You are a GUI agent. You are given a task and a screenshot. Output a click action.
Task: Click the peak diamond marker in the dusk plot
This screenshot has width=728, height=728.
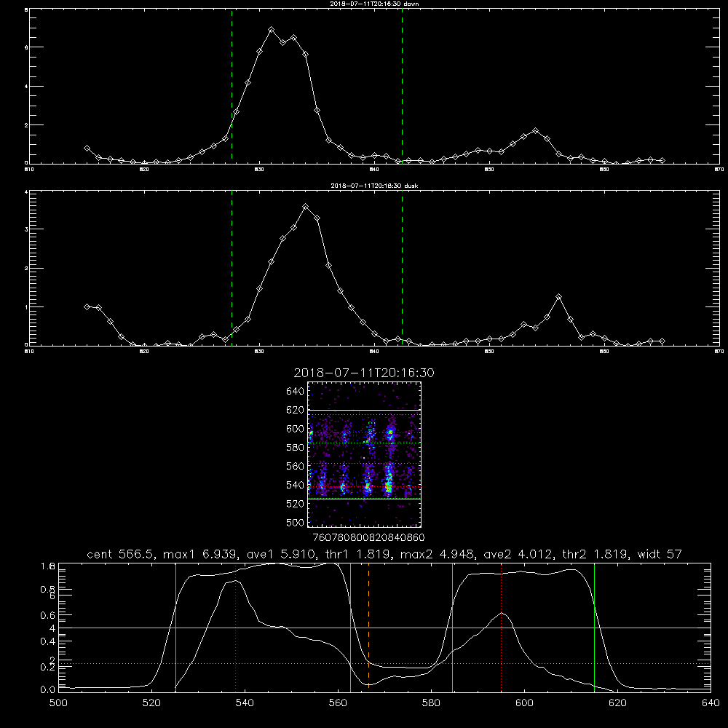tap(305, 207)
